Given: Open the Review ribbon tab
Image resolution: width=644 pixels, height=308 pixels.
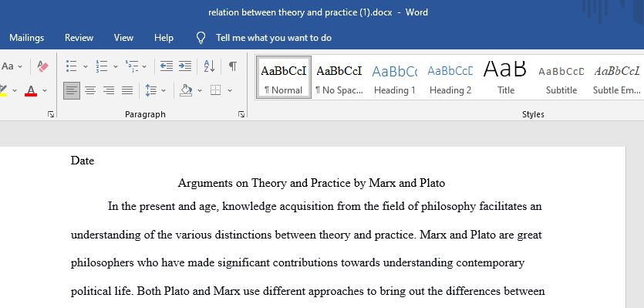Looking at the screenshot, I should 79,38.
